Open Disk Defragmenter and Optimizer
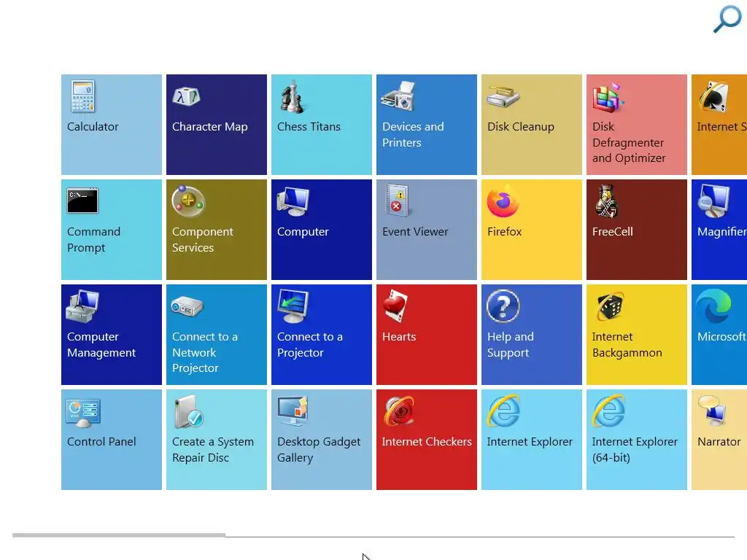 (x=636, y=125)
